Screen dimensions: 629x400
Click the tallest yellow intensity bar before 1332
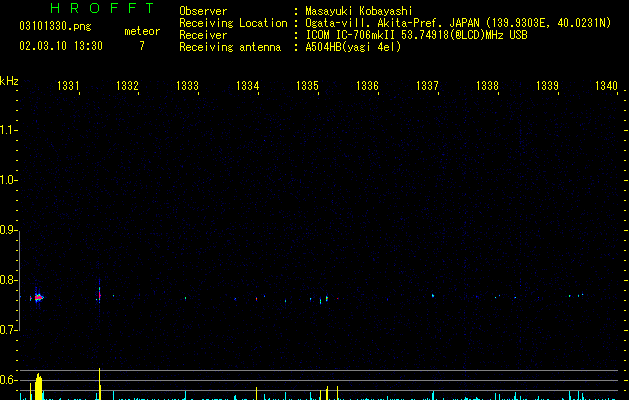[x=99, y=384]
